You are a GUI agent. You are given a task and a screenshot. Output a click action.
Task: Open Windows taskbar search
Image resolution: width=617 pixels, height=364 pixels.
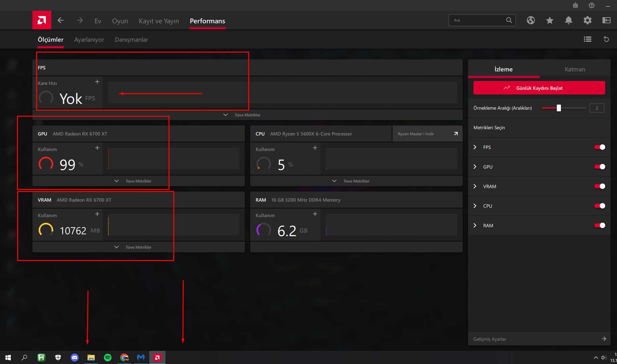tap(24, 358)
